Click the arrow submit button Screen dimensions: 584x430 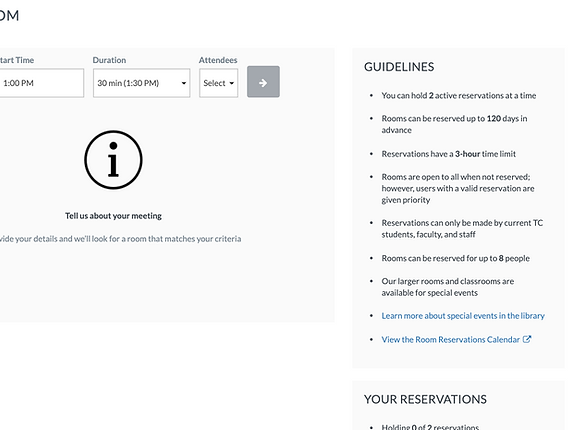263,82
